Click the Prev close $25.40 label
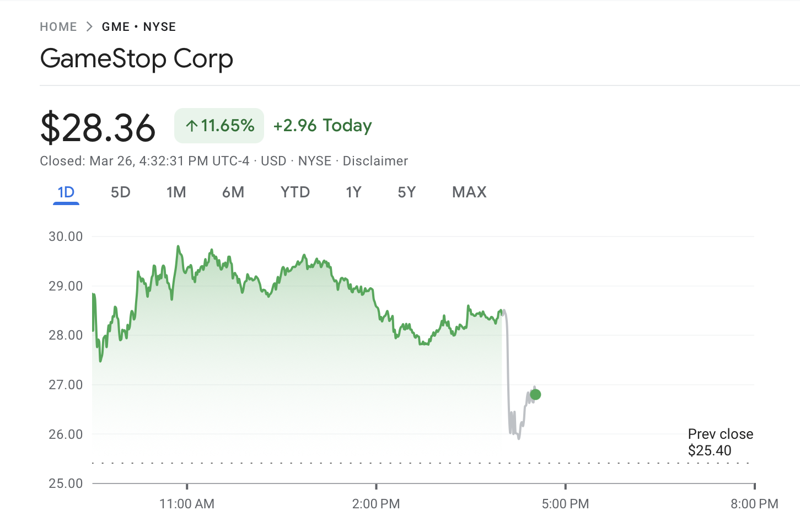The height and width of the screenshot is (532, 800). click(x=720, y=442)
